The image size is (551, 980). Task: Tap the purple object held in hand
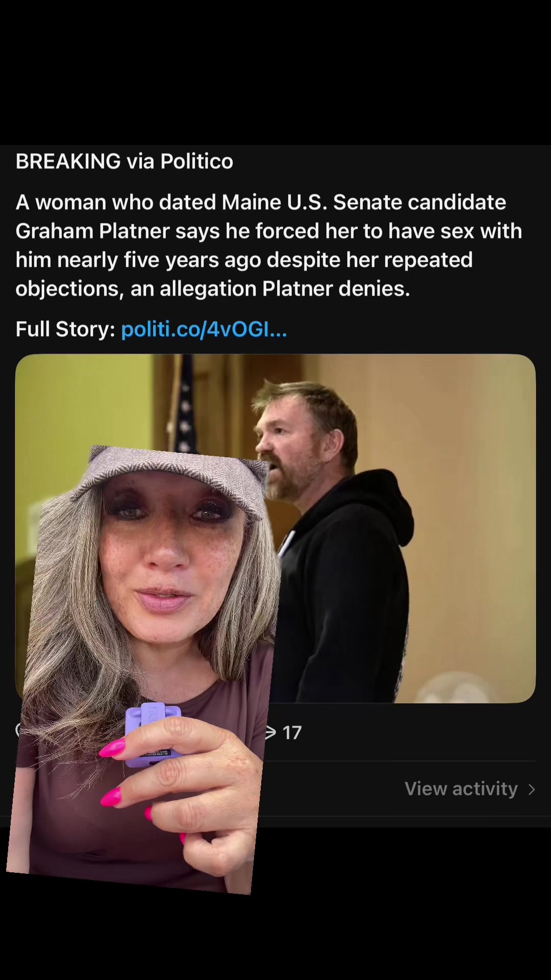(x=153, y=734)
